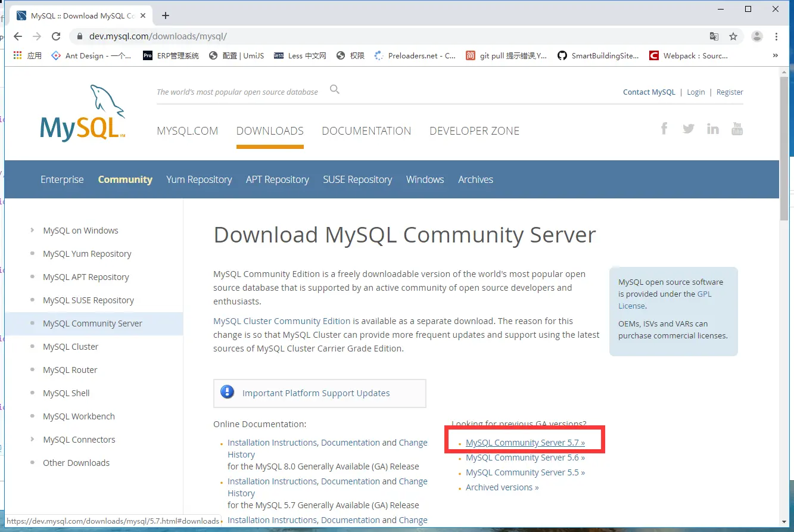
Task: Click the padlock site info icon
Action: pos(79,36)
